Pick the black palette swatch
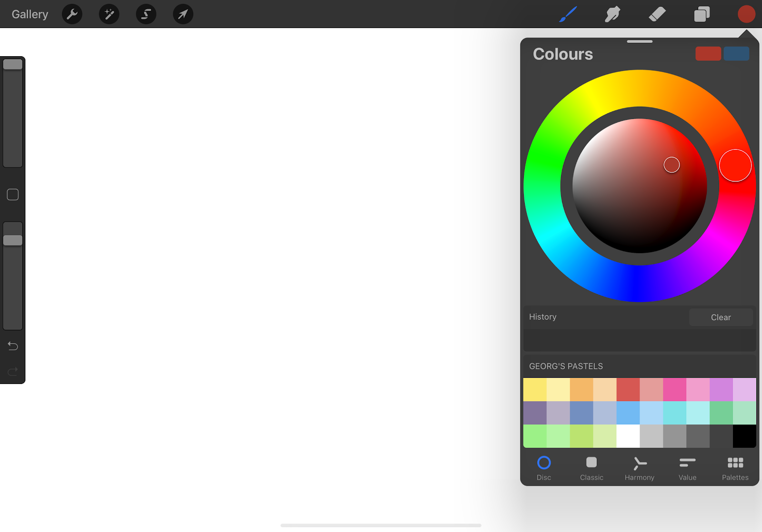The image size is (762, 532). [745, 436]
